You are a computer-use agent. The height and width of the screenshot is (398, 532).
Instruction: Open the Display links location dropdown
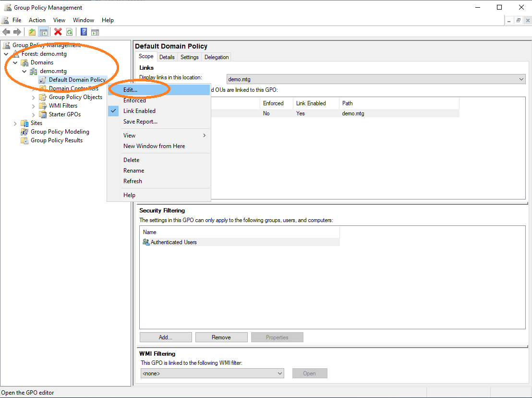click(376, 79)
